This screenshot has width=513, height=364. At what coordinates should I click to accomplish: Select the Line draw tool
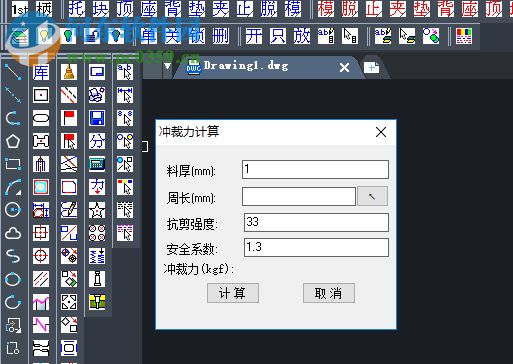coord(13,72)
